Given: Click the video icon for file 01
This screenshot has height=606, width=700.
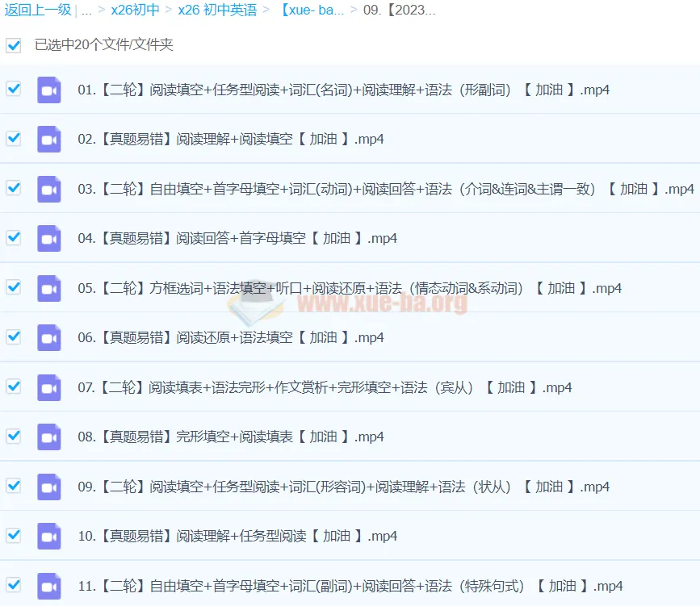Looking at the screenshot, I should 49,90.
